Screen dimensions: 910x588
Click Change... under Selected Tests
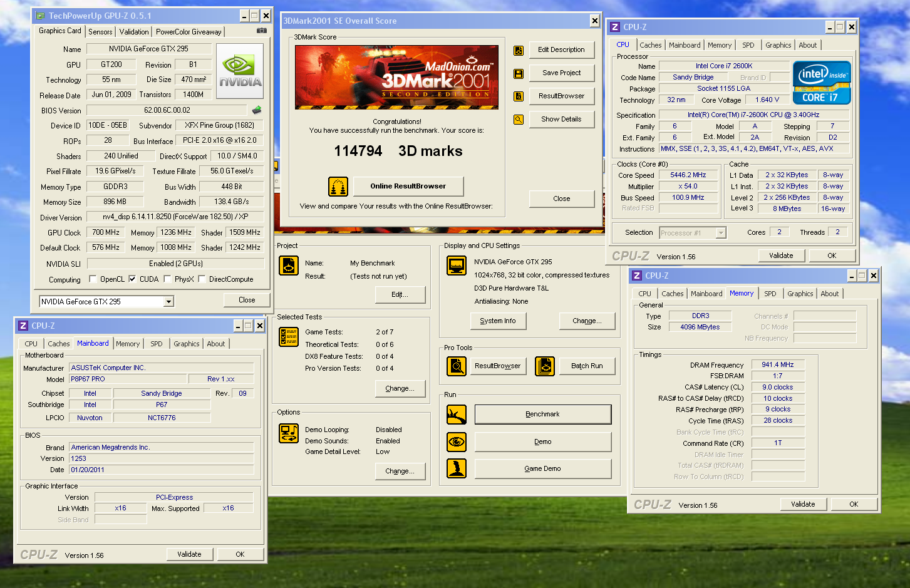(x=400, y=388)
